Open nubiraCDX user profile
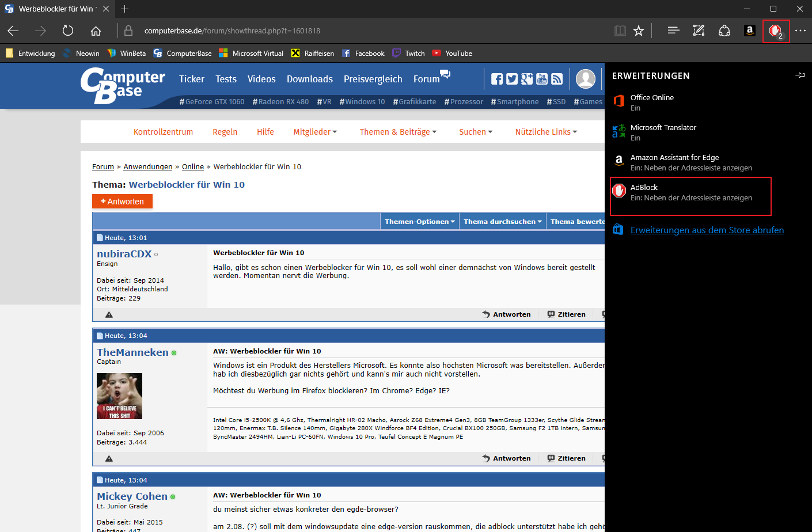Screen dimensions: 812x532 coord(124,254)
